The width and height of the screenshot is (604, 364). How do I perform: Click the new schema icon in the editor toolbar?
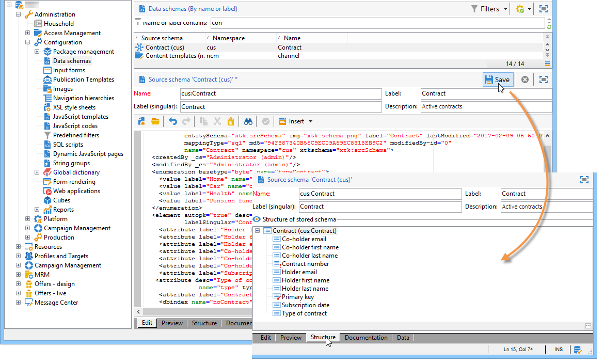(141, 121)
